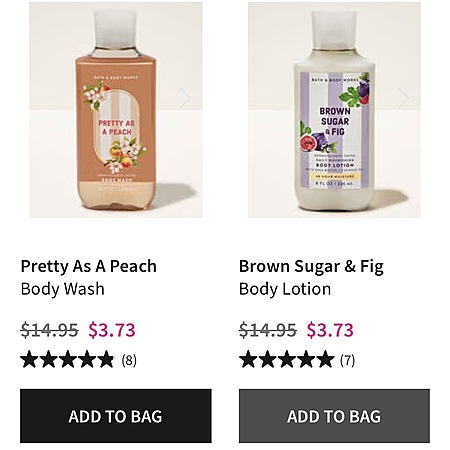Add Pretty As A Peach to bag
Screen dimensions: 450x450
pyautogui.click(x=116, y=416)
